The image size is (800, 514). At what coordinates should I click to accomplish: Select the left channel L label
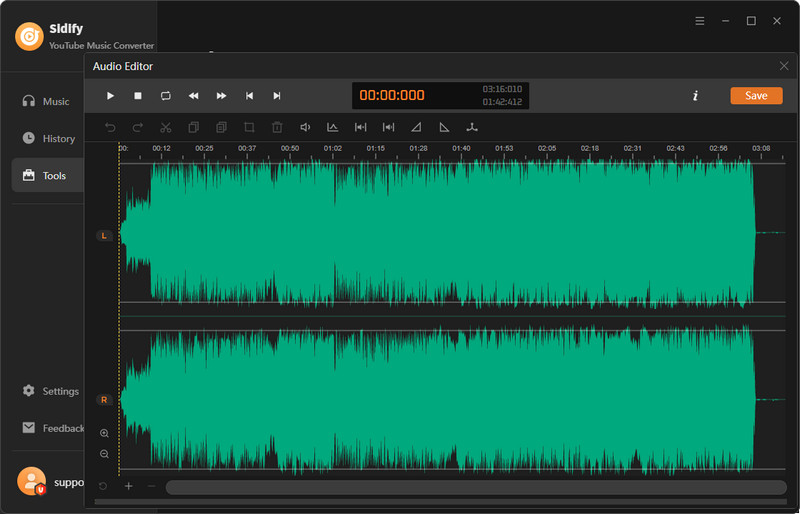pos(104,235)
